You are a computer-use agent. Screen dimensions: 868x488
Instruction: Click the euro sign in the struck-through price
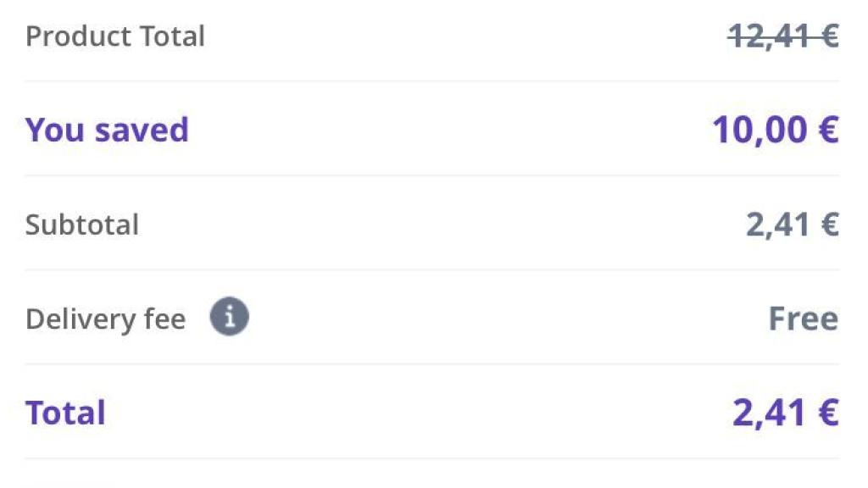(x=830, y=36)
